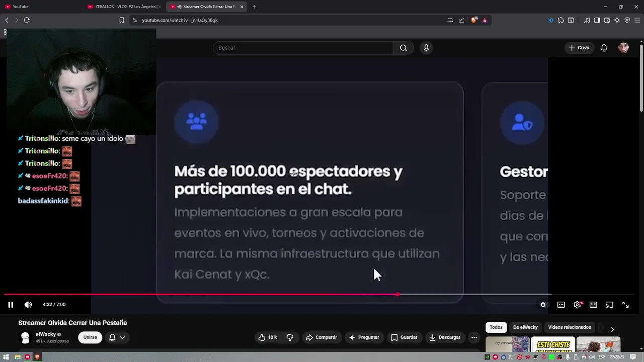
Task: Reload the current page
Action: pos(27,20)
